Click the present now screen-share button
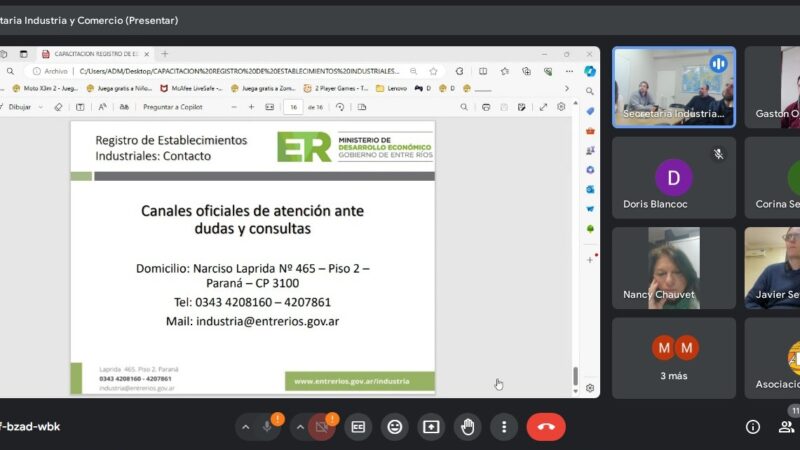 point(431,427)
